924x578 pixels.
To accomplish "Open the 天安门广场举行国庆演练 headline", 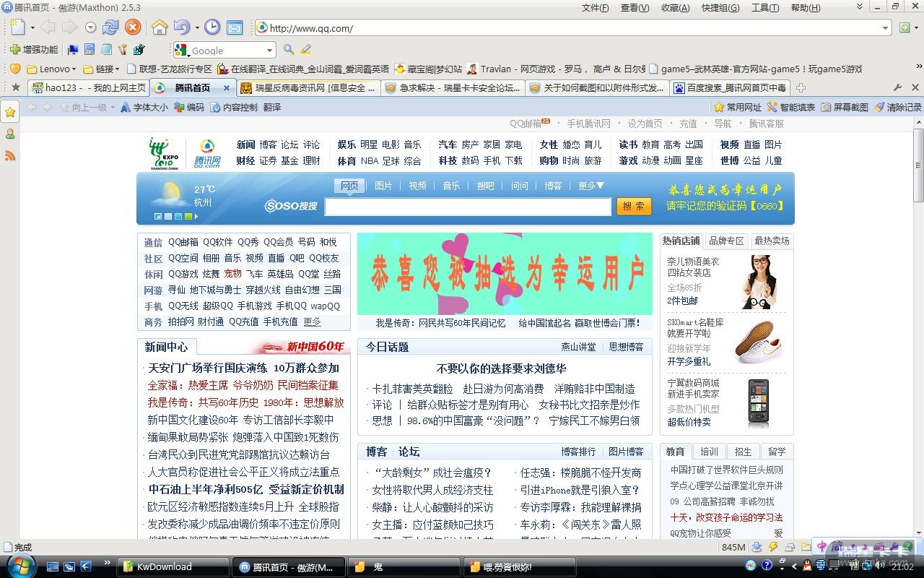I will point(207,368).
